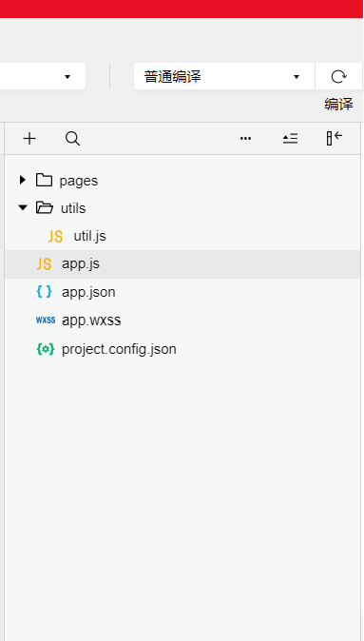Open app.wxss file

pos(182,320)
